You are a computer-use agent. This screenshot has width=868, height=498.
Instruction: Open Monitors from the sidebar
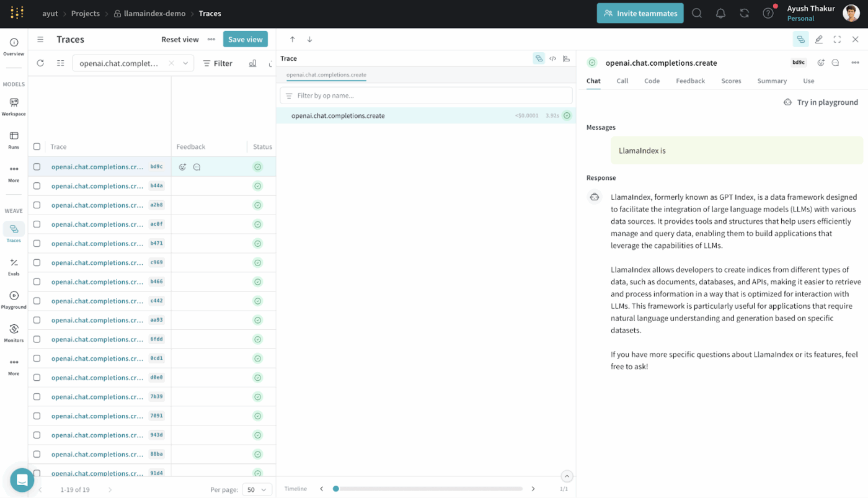pos(14,331)
